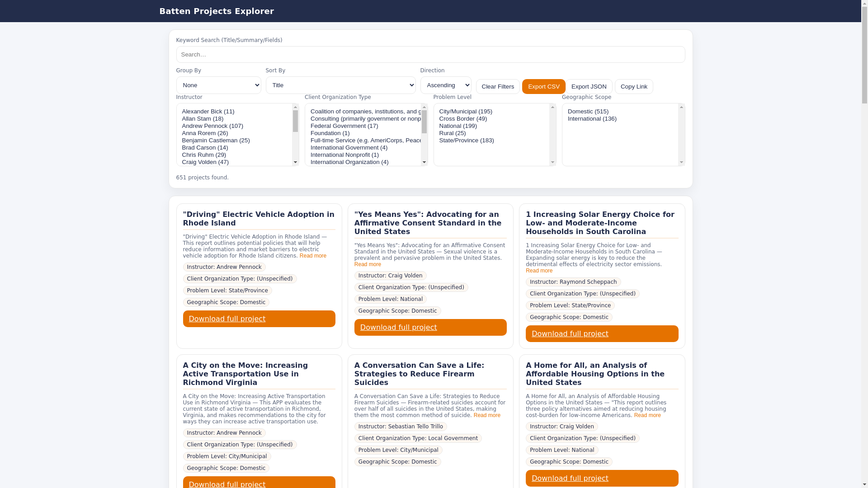Read more on Firearm Suicides project
868x488 pixels.
(487, 415)
